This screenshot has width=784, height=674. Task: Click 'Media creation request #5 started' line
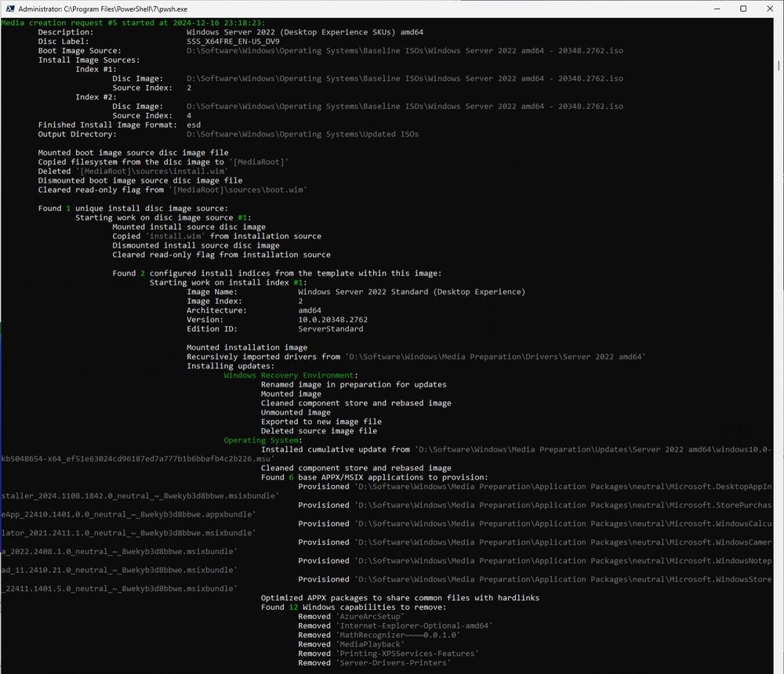tap(133, 23)
